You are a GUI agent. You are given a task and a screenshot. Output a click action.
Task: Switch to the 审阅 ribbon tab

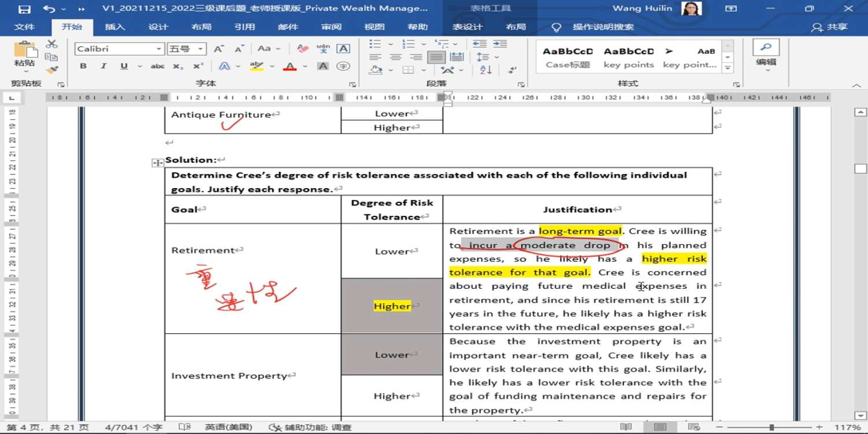coord(331,27)
